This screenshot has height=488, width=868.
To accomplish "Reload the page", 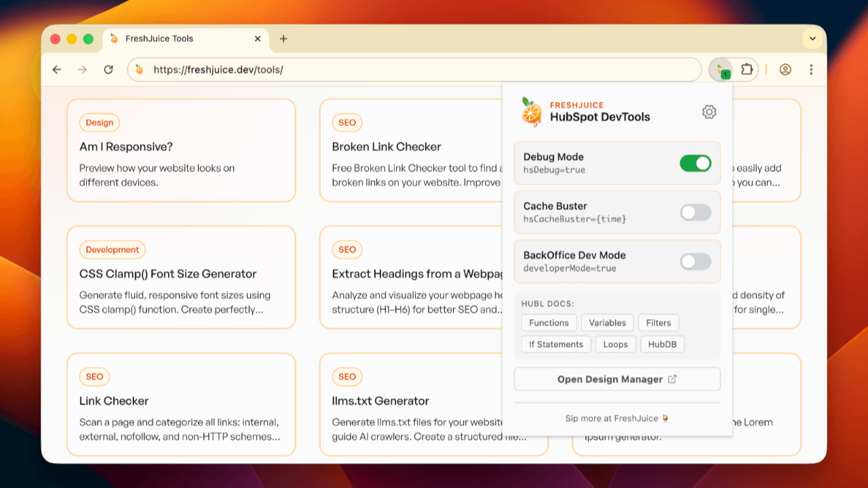I will pos(108,69).
